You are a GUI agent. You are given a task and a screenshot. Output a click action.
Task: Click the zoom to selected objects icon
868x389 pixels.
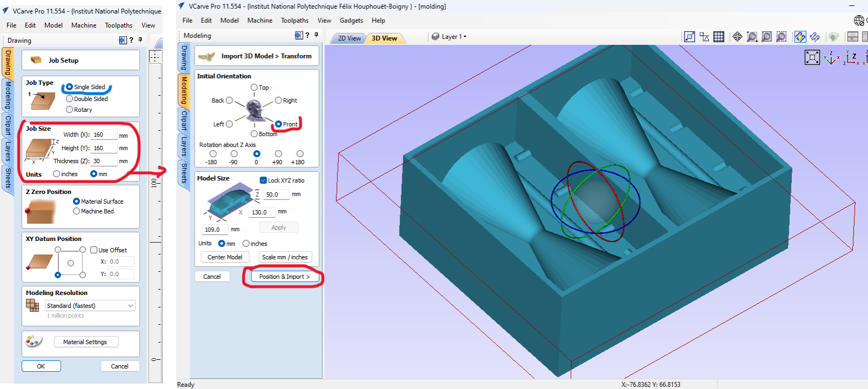(781, 37)
